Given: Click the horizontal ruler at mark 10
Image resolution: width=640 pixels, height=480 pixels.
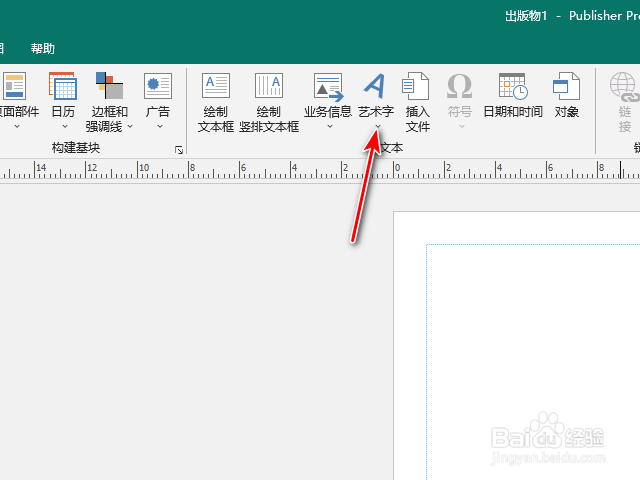Looking at the screenshot, I should click(144, 168).
